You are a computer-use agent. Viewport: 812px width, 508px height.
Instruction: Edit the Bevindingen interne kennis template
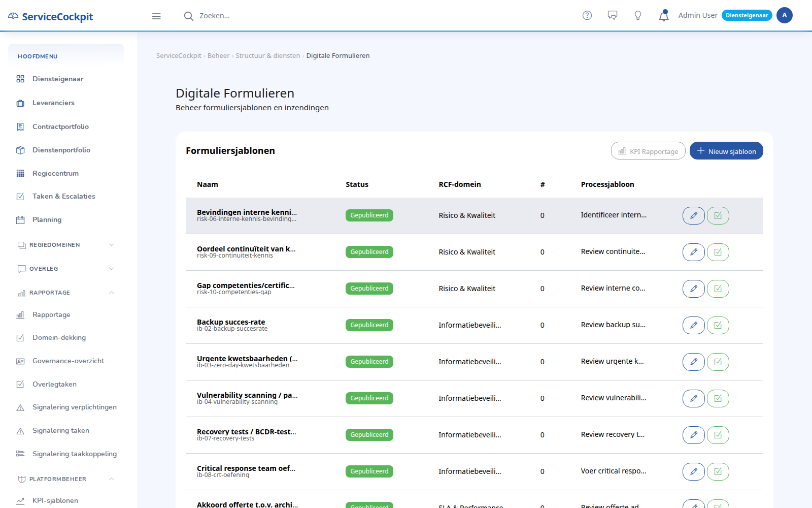click(694, 215)
